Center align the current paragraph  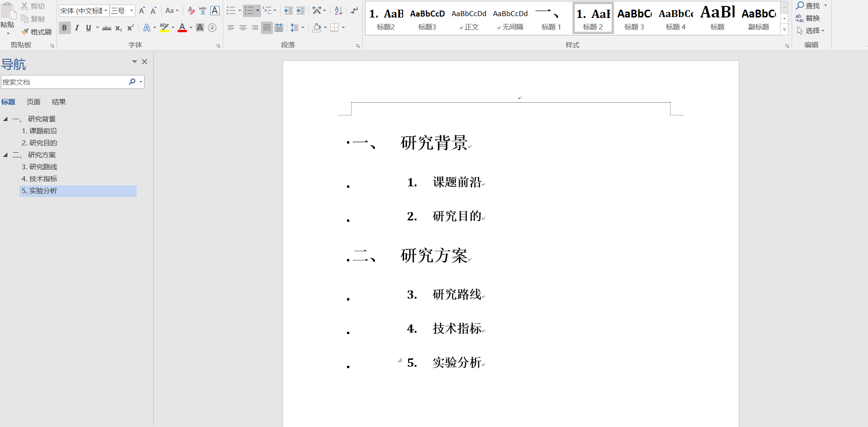(243, 28)
